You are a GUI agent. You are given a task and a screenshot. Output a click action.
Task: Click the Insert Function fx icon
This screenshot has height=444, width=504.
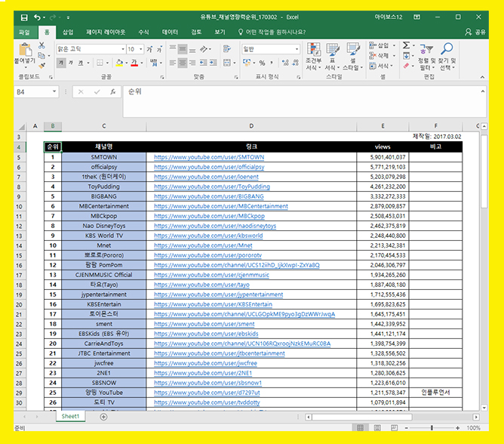tap(113, 92)
